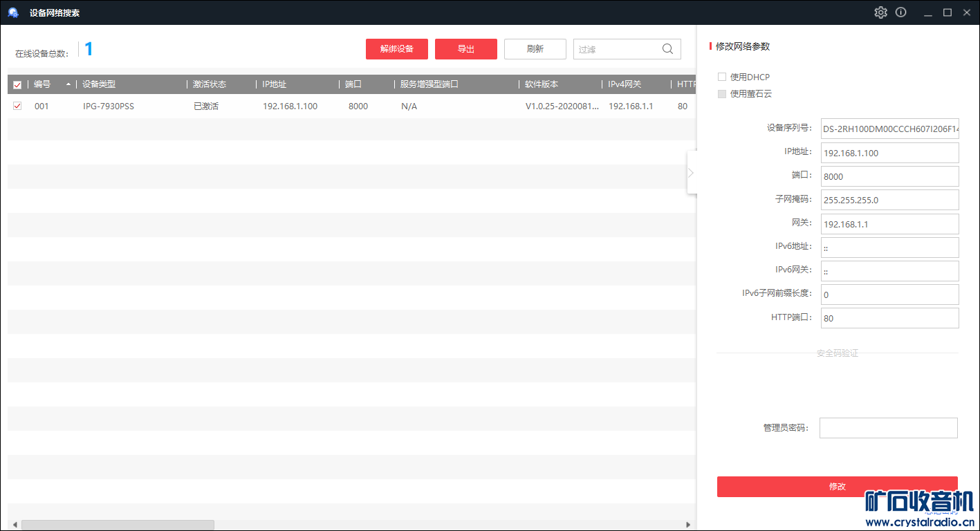This screenshot has height=531, width=980.
Task: Select the IPG-7930PSS device type cell
Action: click(x=109, y=106)
